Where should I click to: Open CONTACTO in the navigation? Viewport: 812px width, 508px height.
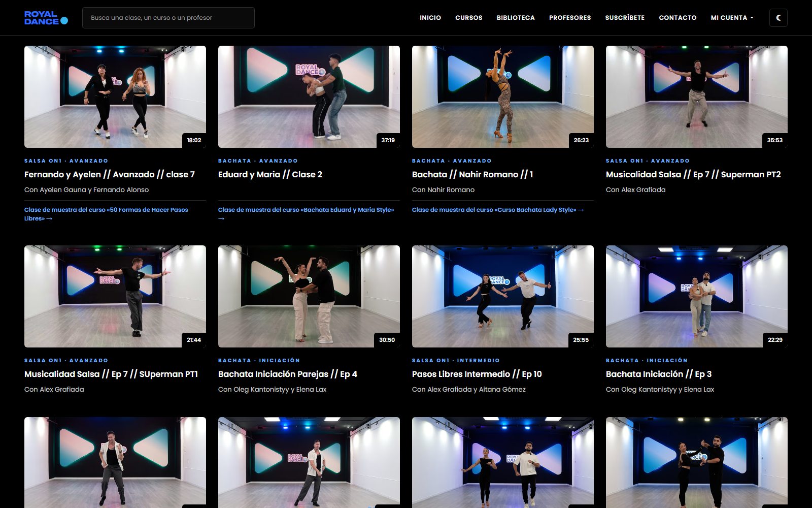(678, 18)
